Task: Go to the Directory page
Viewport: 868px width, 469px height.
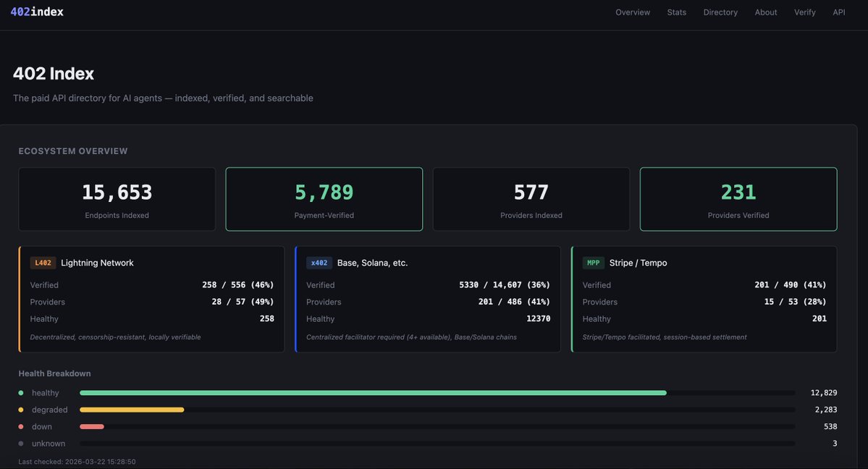Action: [720, 12]
